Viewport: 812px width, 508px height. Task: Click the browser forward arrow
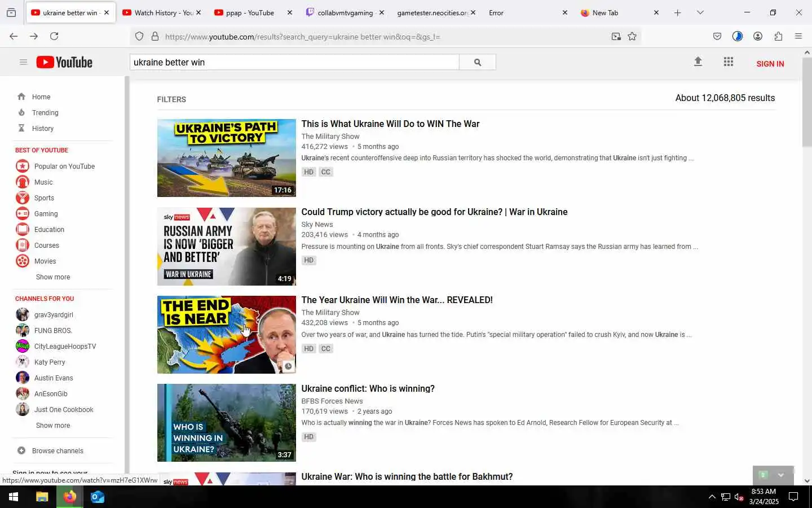point(34,36)
